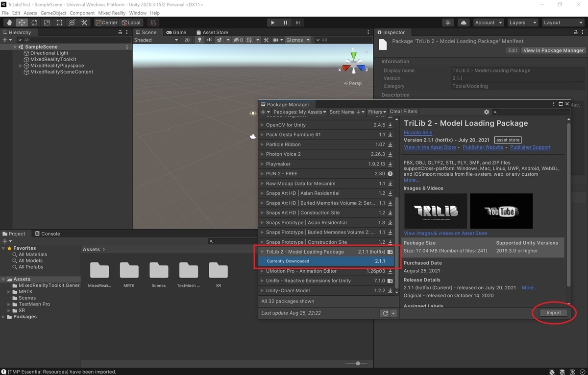
Task: Open the Filters dropdown
Action: [x=377, y=112]
